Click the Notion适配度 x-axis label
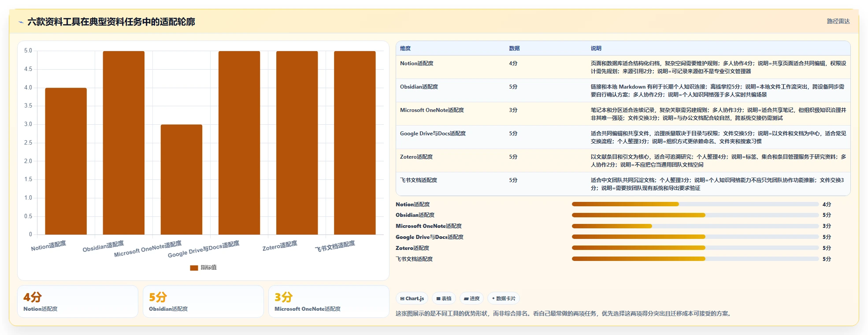Screen dimensions: 868x335 point(48,246)
